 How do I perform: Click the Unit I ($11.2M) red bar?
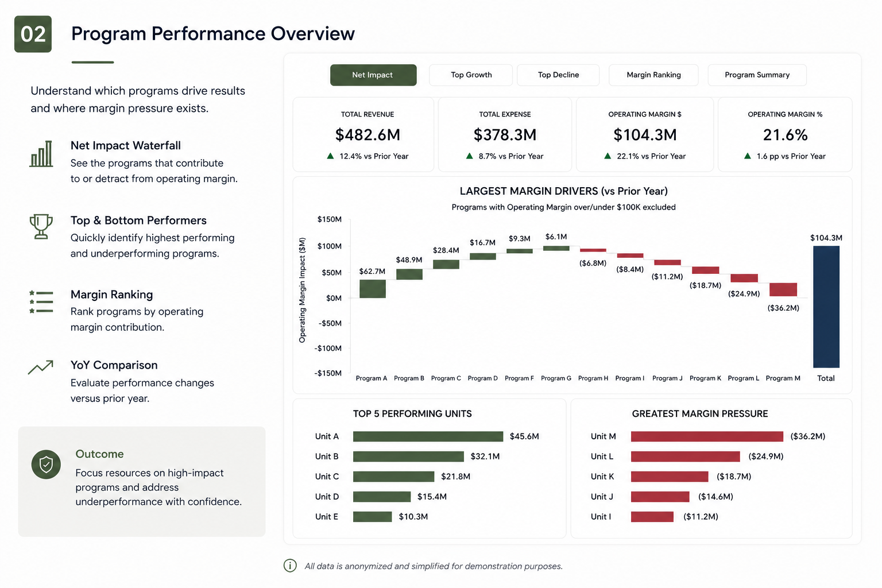(652, 517)
